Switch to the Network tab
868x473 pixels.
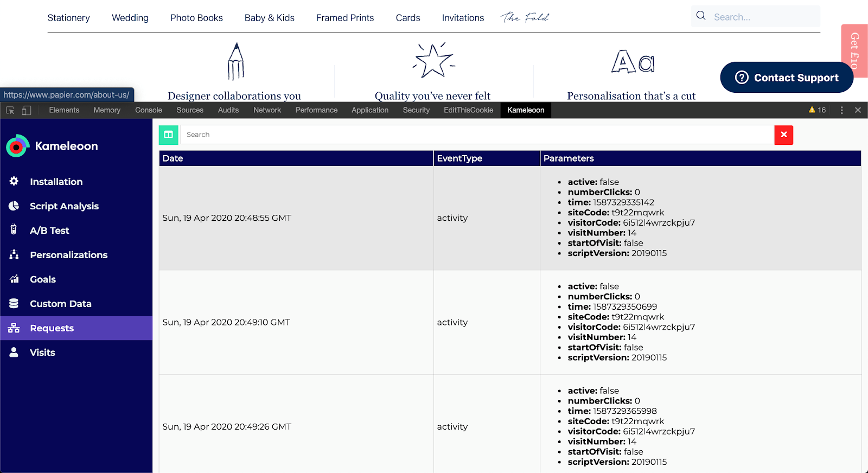(267, 110)
